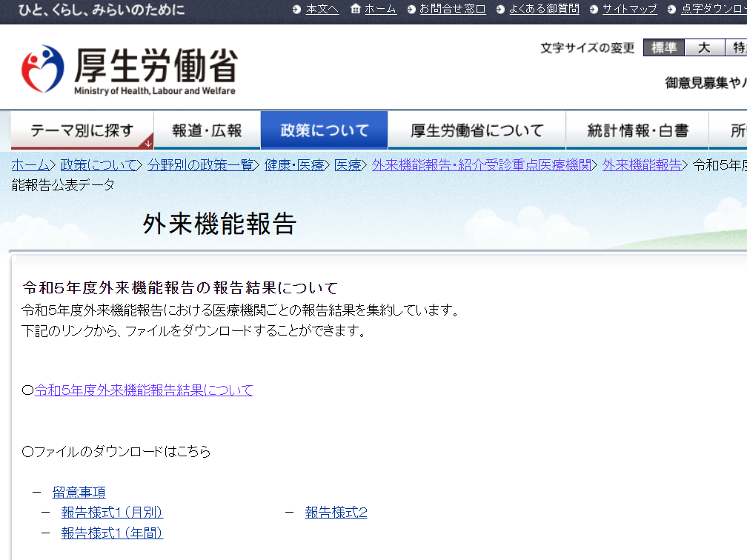Switch to the 報道・広報 tab

pos(206,130)
